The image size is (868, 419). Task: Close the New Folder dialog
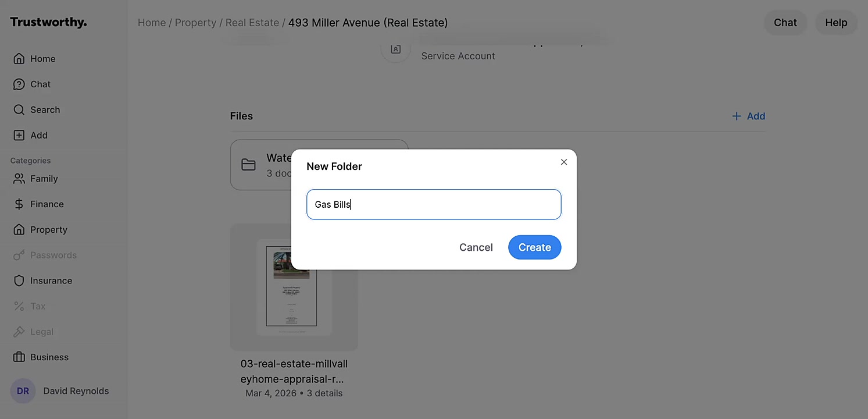click(563, 162)
